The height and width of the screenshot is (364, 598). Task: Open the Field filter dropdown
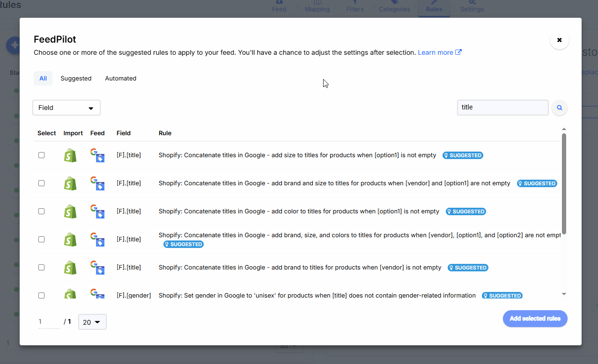66,108
